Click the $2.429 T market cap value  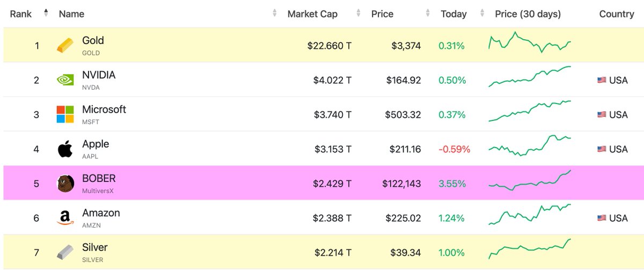click(x=333, y=184)
